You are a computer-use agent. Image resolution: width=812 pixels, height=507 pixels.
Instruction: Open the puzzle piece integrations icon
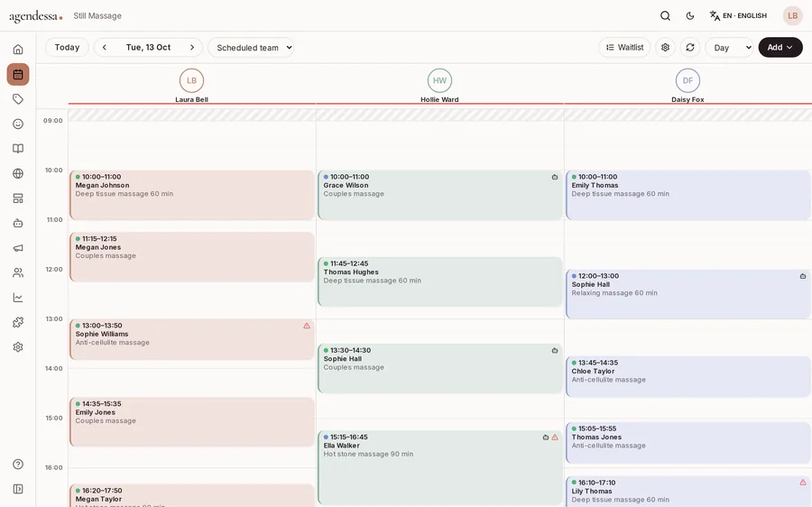pyautogui.click(x=18, y=322)
